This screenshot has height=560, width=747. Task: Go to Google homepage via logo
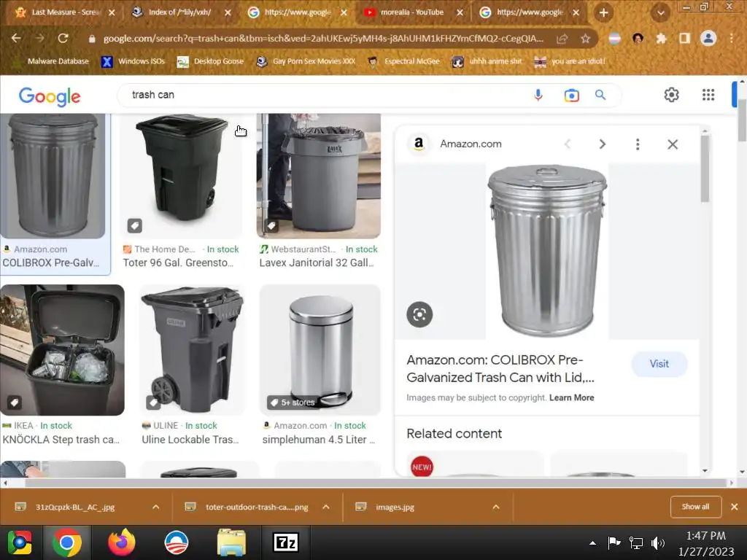(x=50, y=96)
